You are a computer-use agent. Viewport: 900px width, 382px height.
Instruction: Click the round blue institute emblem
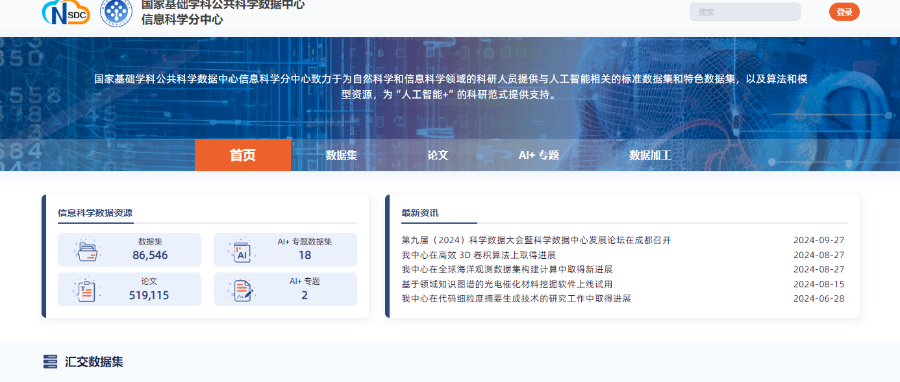116,13
